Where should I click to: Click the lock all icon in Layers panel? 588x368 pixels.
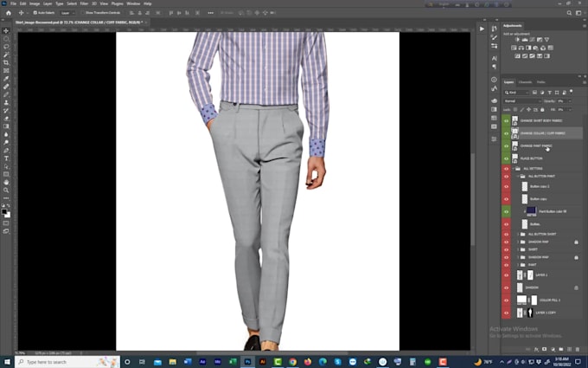[x=542, y=110]
